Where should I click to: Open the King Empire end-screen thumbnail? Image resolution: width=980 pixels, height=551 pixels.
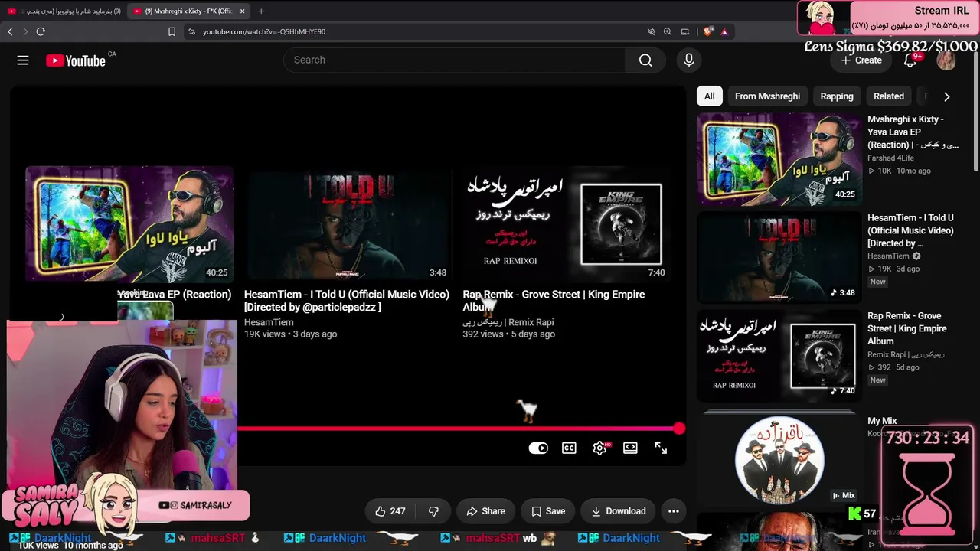567,224
